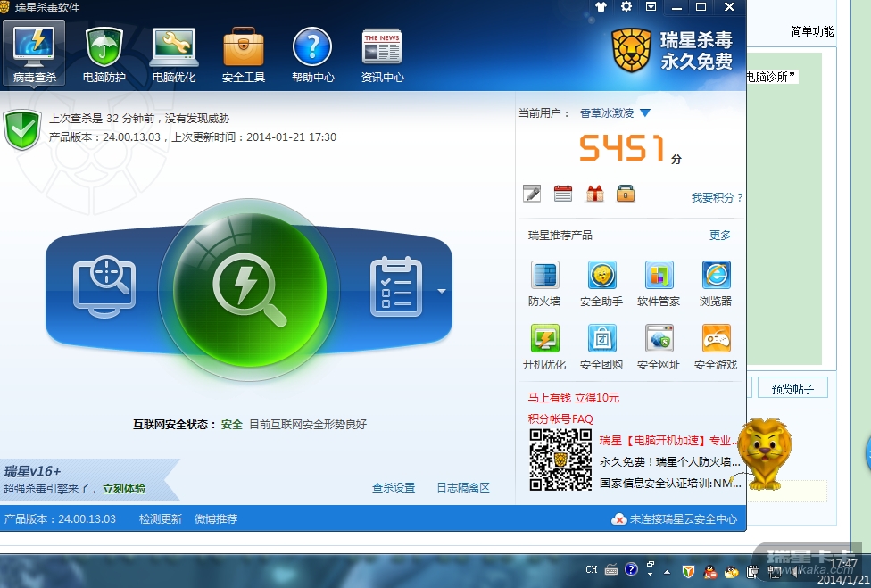Open 浏览器 browser product

716,284
